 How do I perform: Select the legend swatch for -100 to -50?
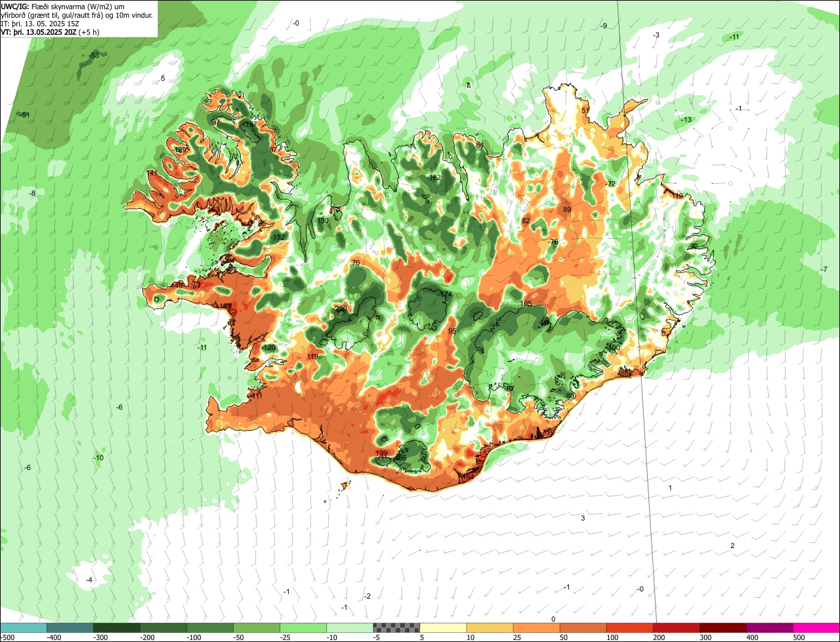click(x=210, y=628)
